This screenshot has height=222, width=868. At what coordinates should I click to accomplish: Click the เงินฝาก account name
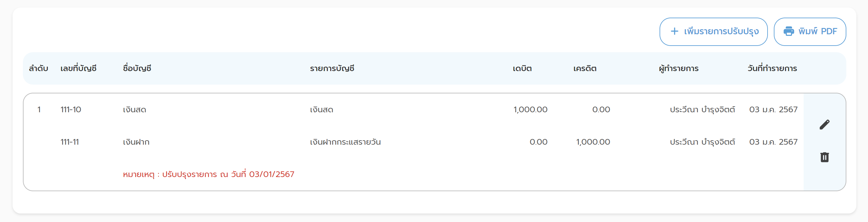pos(136,142)
